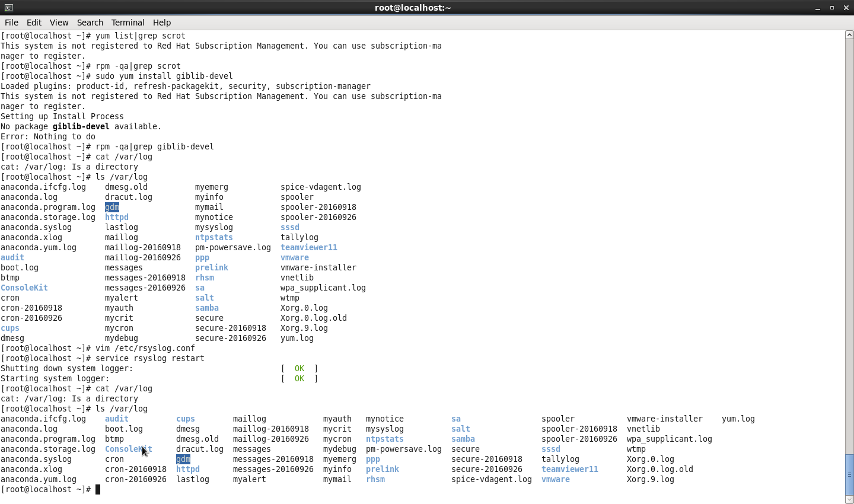Click vmware-installer in the second ls listing
854x504 pixels.
tap(665, 419)
